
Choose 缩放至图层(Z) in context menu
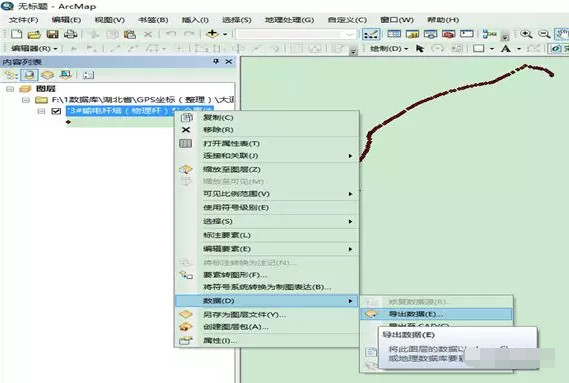click(x=232, y=170)
